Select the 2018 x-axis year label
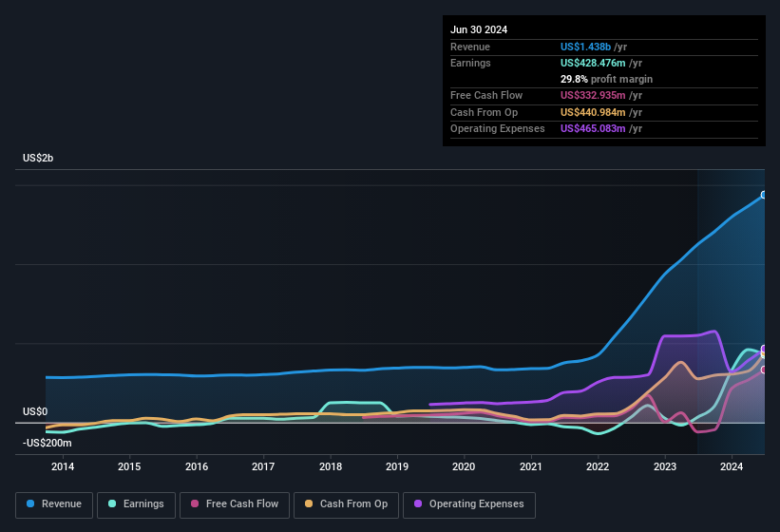 (x=331, y=466)
